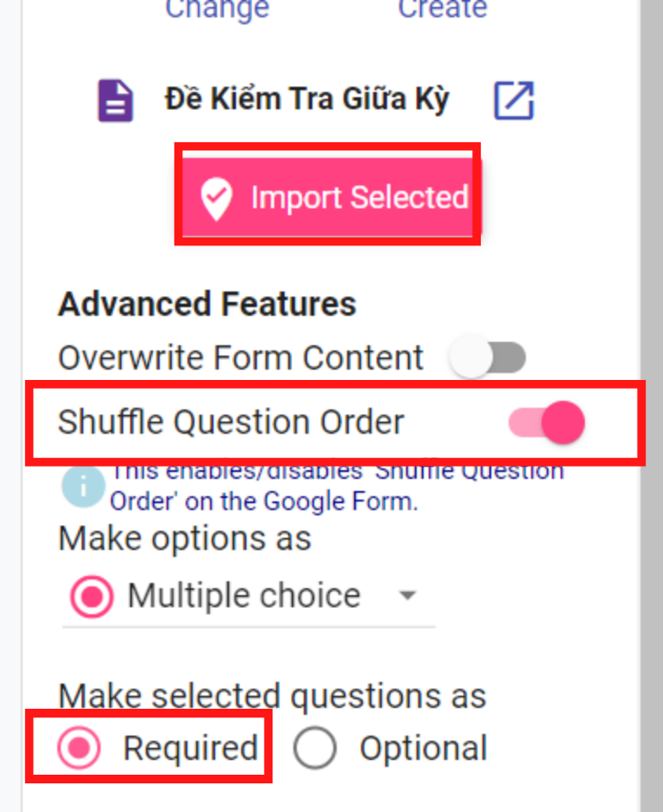This screenshot has width=663, height=812.
Task: Click the checkmark pin icon on Import Selected
Action: [x=216, y=199]
